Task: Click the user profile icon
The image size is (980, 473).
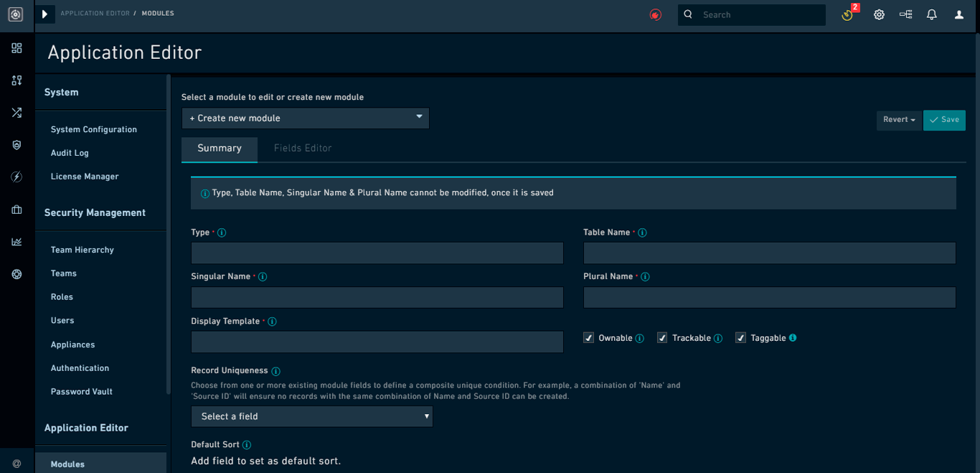Action: tap(958, 14)
